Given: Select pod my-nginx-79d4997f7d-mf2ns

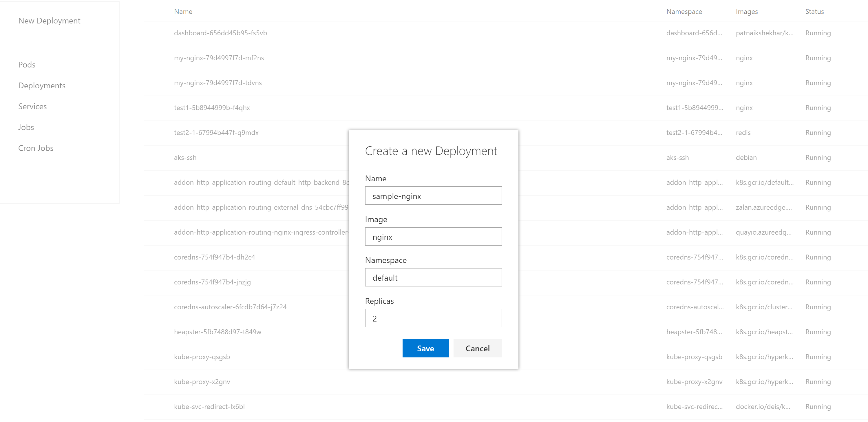Looking at the screenshot, I should (x=219, y=58).
